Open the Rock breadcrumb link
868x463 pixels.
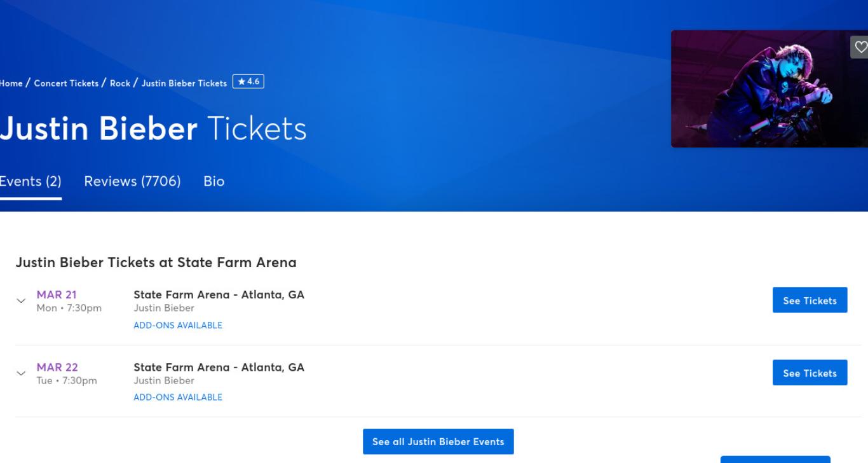coord(120,83)
